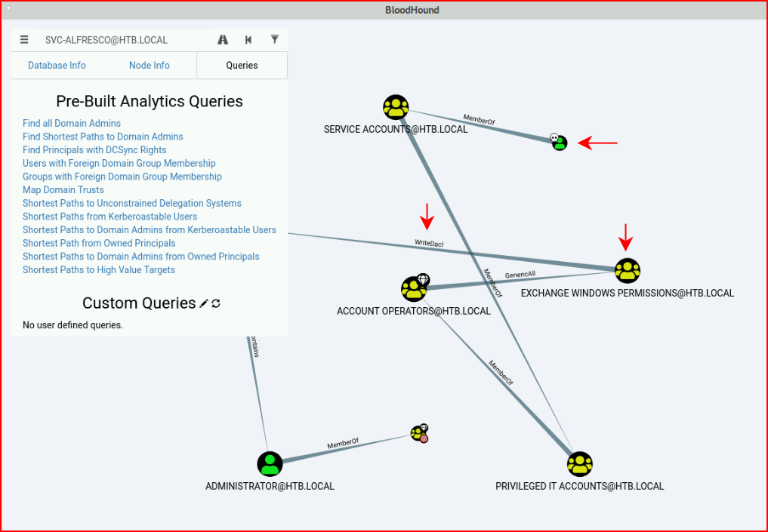Click the ACCOUNT OPERATORS@HTB.LOCAL label
This screenshot has width=768, height=532.
(414, 311)
